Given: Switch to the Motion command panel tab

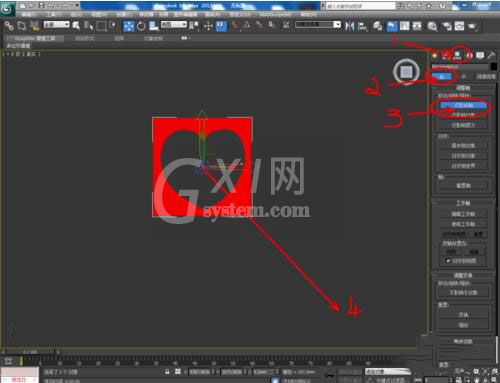Looking at the screenshot, I should (x=469, y=55).
